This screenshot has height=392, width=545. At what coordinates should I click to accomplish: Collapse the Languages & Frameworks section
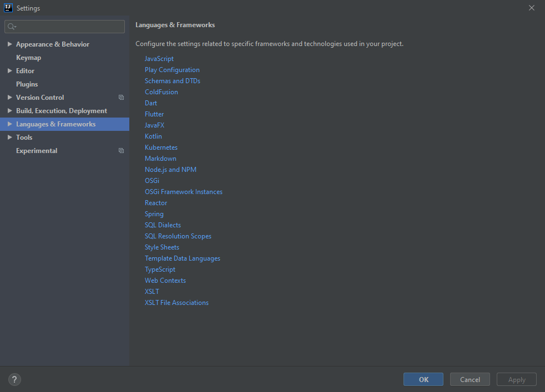pyautogui.click(x=9, y=124)
